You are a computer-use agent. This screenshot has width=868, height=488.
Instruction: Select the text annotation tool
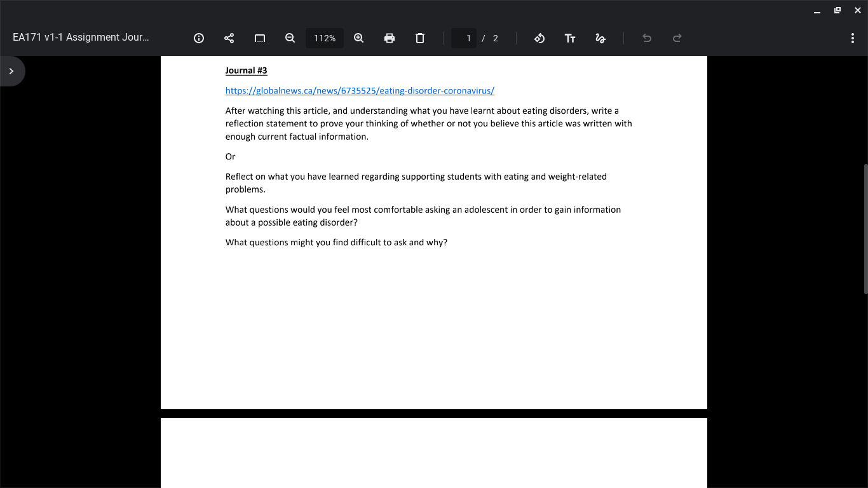tap(570, 38)
